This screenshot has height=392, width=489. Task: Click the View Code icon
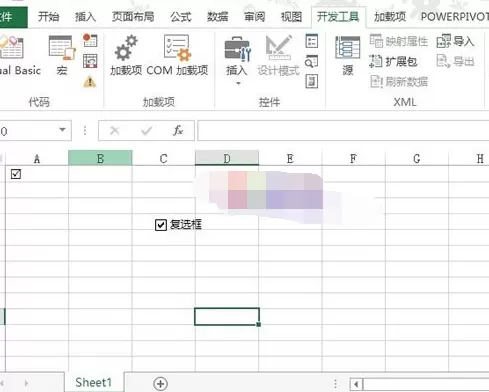point(312,61)
